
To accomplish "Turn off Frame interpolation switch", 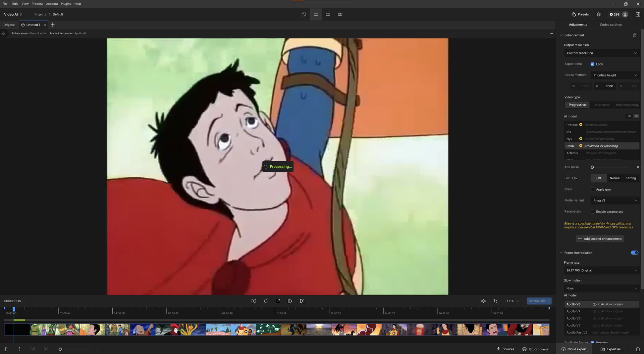I will 635,253.
